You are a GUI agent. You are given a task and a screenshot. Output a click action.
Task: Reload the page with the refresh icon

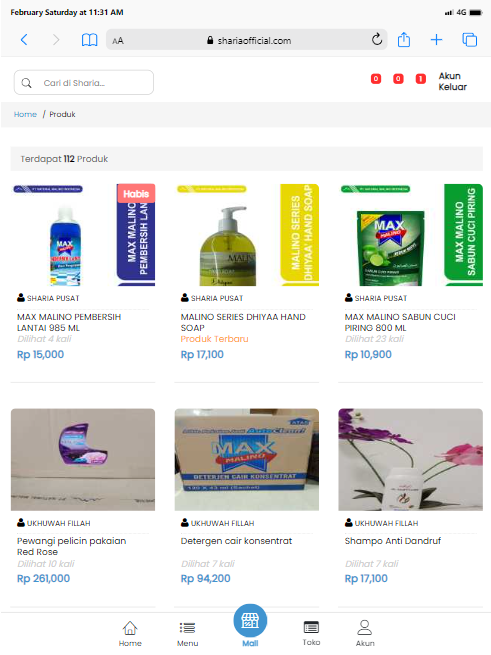pos(377,40)
